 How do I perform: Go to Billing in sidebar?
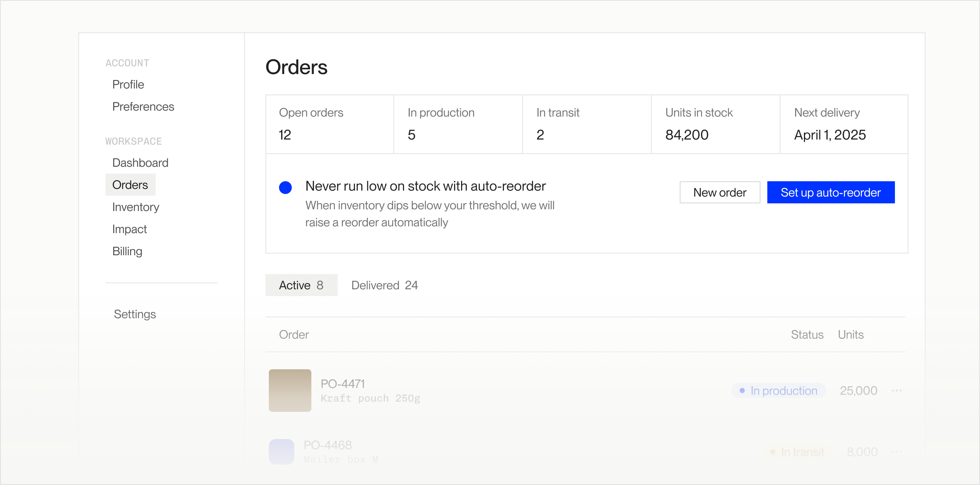point(127,251)
